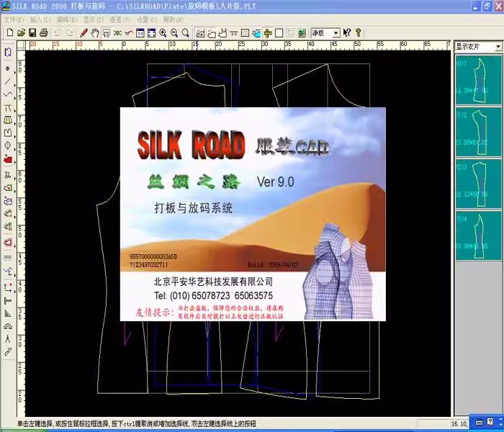Select the hand pan tool

[95, 33]
